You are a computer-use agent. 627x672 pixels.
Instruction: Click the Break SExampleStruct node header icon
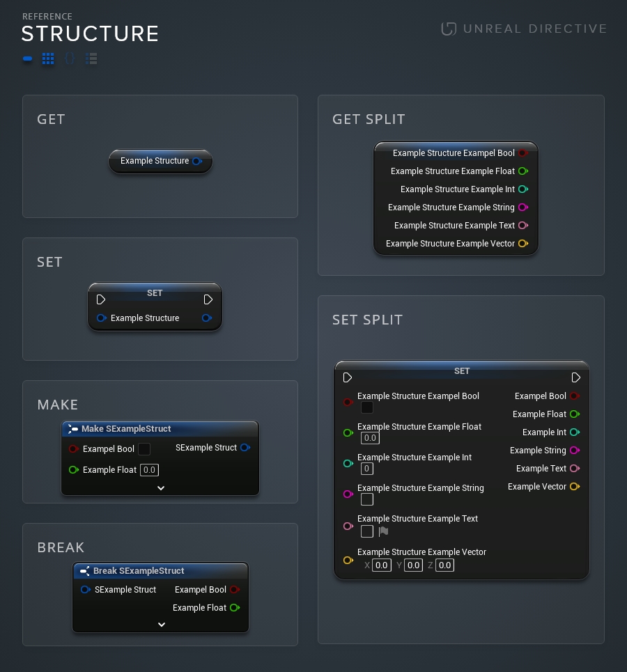[86, 571]
